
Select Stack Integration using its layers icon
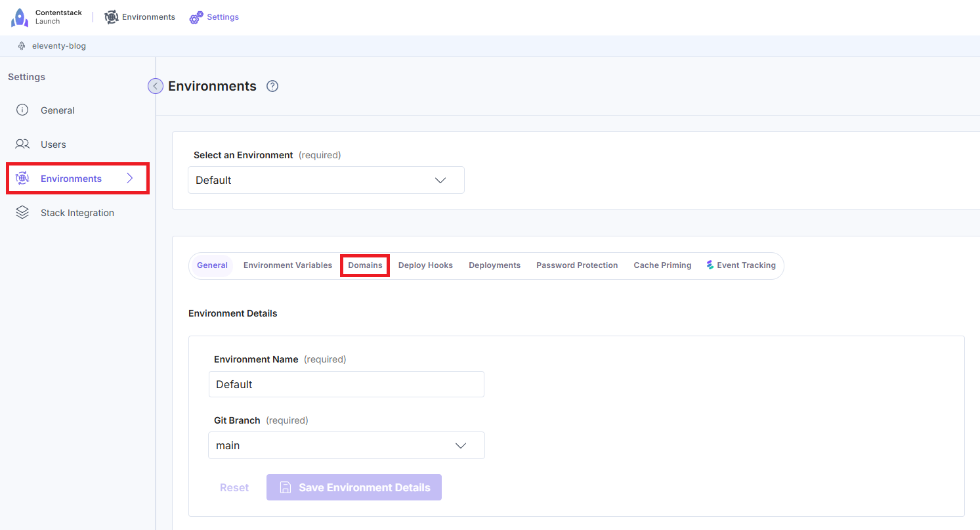[x=22, y=212]
